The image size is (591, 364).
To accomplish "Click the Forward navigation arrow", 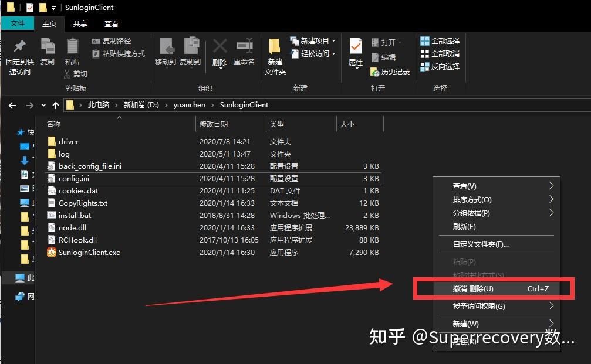I will 30,106.
